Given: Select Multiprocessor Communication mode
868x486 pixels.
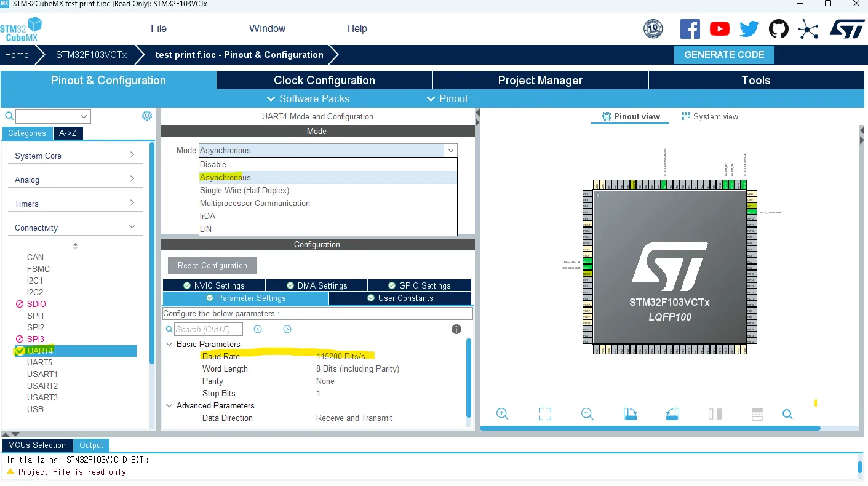Looking at the screenshot, I should tap(328, 203).
